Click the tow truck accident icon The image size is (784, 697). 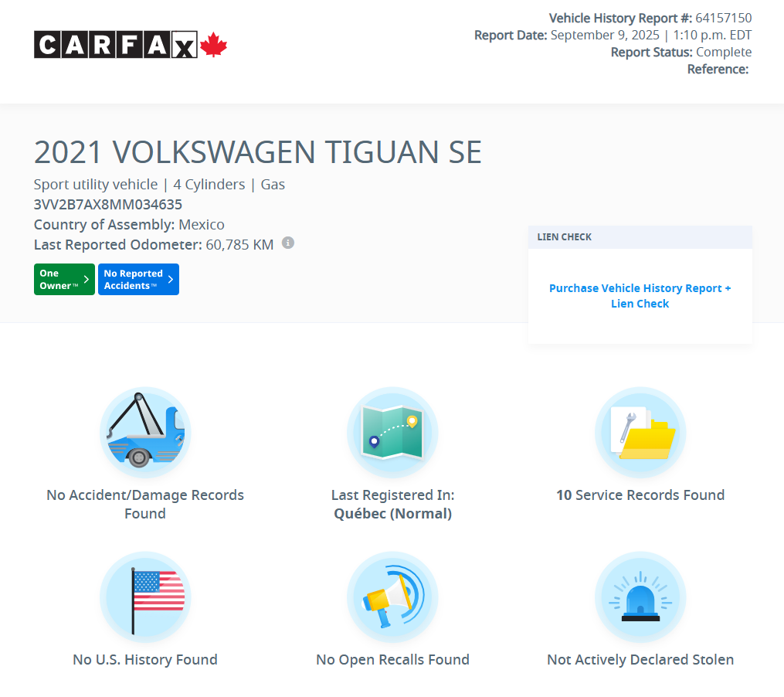(145, 433)
